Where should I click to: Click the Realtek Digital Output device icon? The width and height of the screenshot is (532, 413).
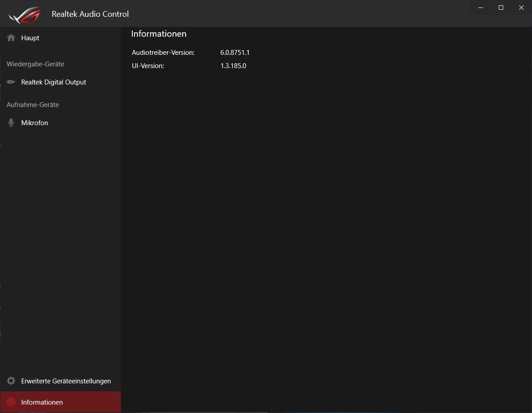pyautogui.click(x=11, y=82)
